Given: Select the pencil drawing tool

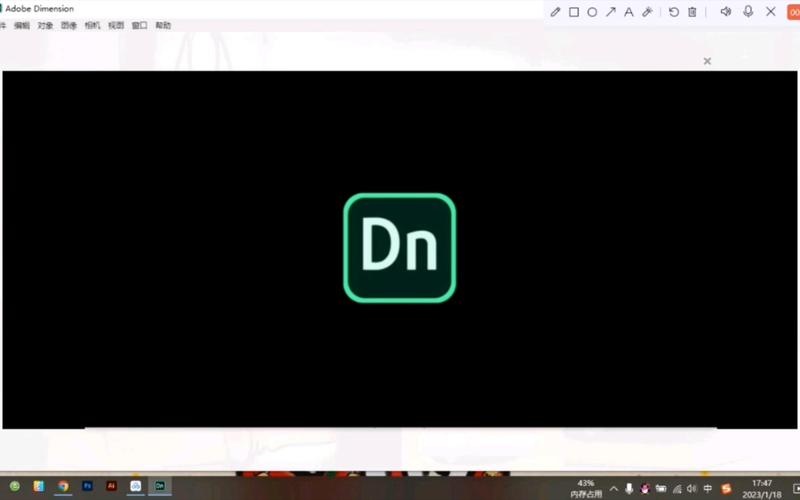Looking at the screenshot, I should [555, 12].
